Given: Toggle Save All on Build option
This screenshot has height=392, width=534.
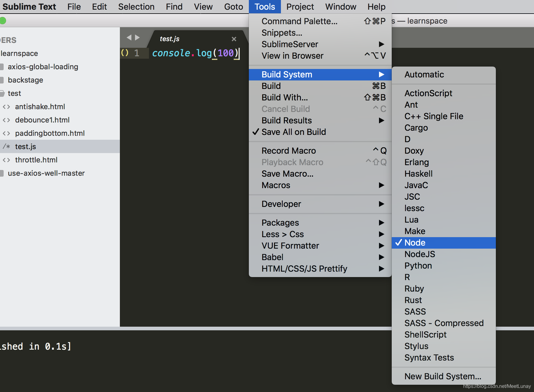Looking at the screenshot, I should (320, 132).
